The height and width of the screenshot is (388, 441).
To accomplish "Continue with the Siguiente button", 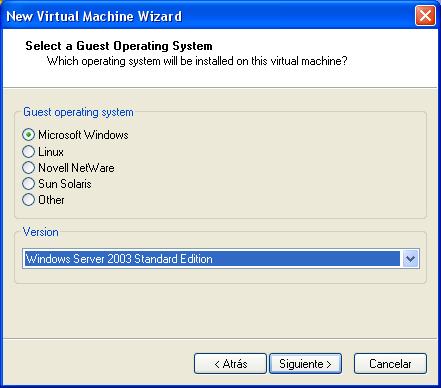I will point(305,364).
